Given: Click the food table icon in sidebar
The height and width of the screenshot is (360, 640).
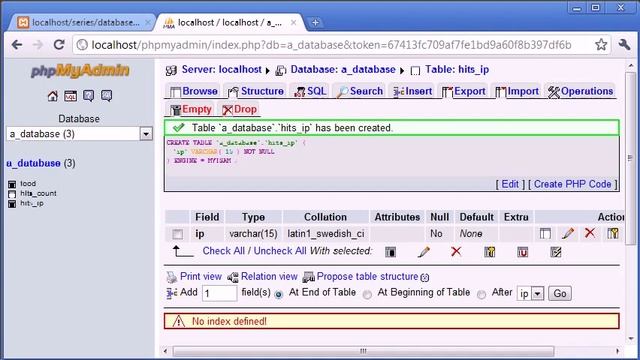Looking at the screenshot, I should coord(12,184).
